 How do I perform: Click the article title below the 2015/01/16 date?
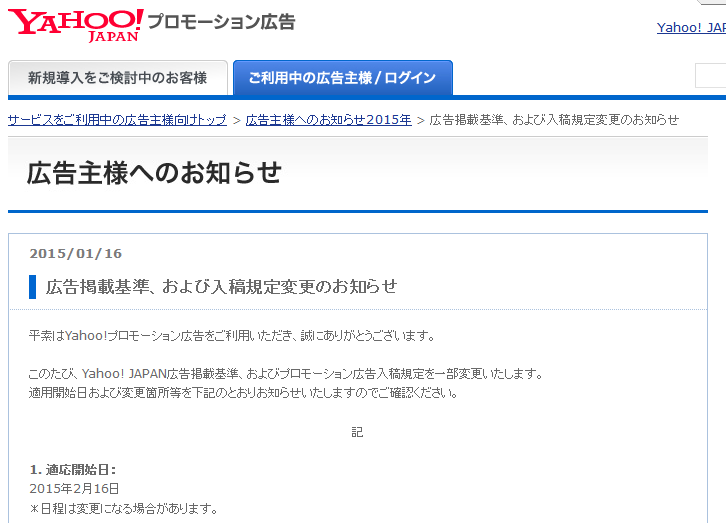tap(221, 287)
